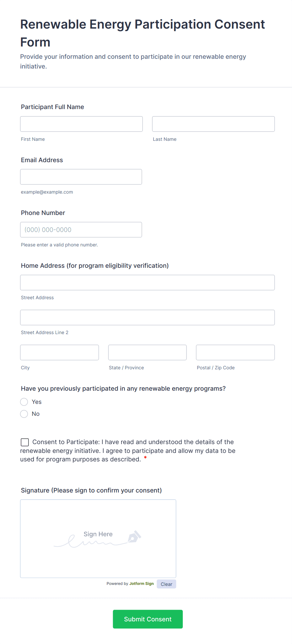Click the Yes option label
The image size is (292, 644).
pyautogui.click(x=37, y=402)
